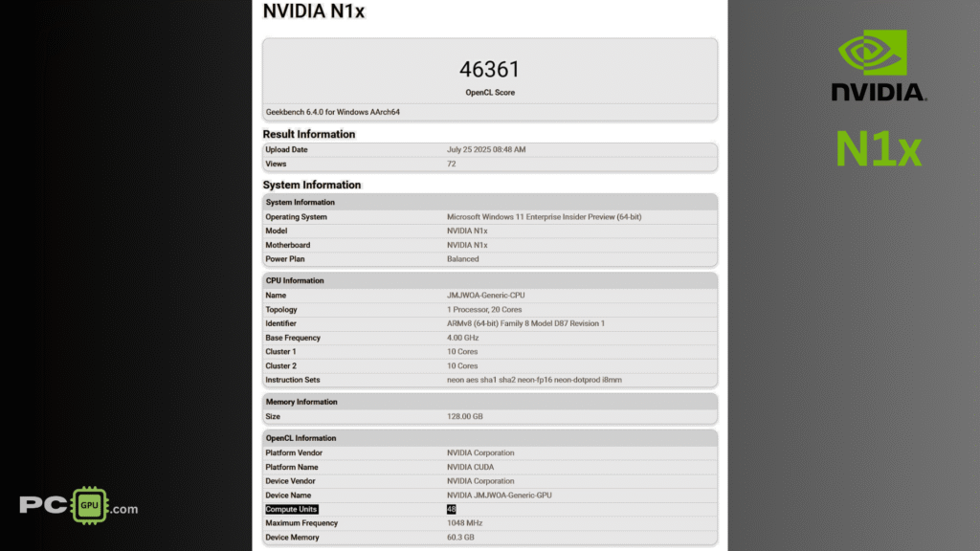980x551 pixels.
Task: Select the neon aes sha1 sha2 instruction sets value
Action: [x=534, y=380]
